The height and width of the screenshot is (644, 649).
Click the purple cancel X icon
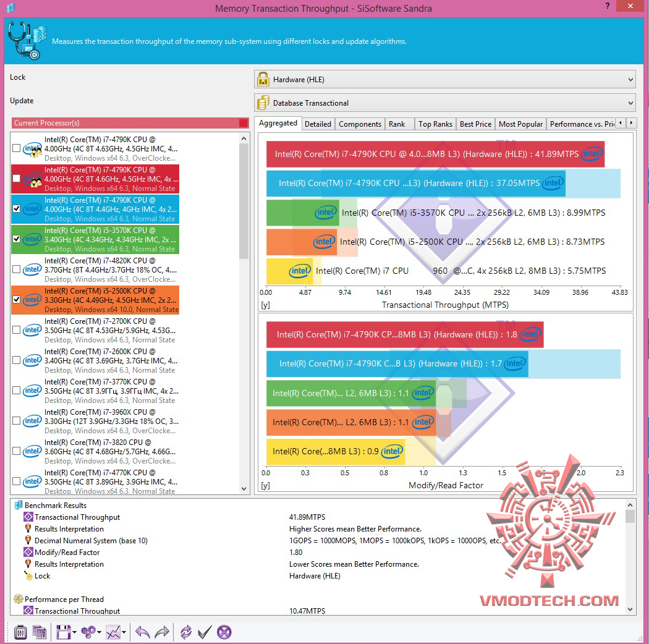224,632
